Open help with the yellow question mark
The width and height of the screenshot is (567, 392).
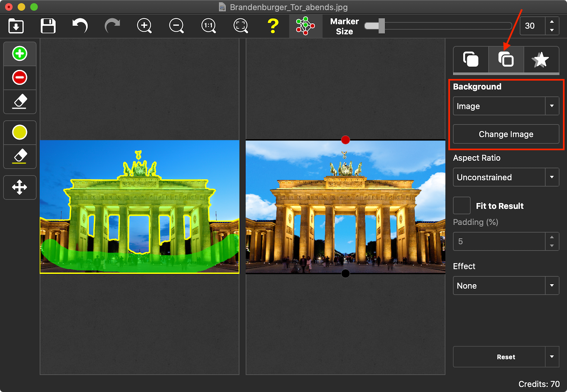pos(273,26)
